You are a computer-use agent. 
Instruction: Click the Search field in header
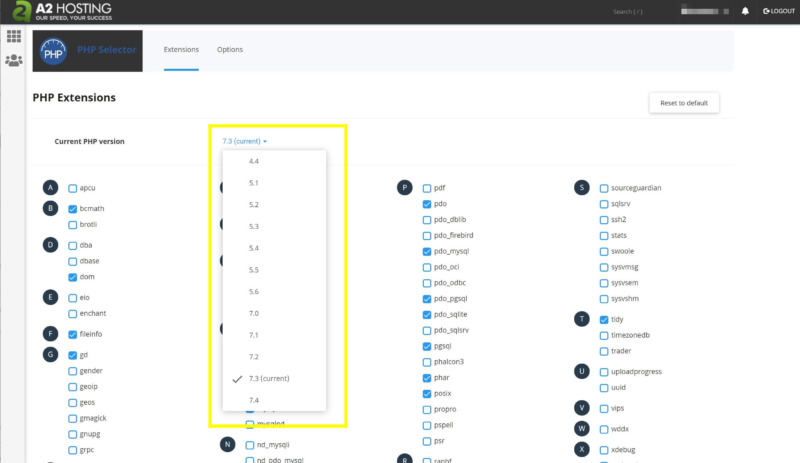coord(628,12)
